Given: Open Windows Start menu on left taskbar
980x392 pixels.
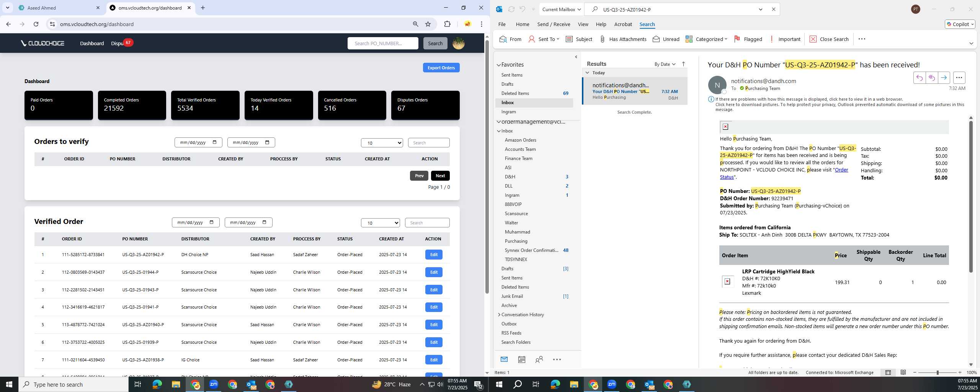Looking at the screenshot, I should (x=9, y=384).
